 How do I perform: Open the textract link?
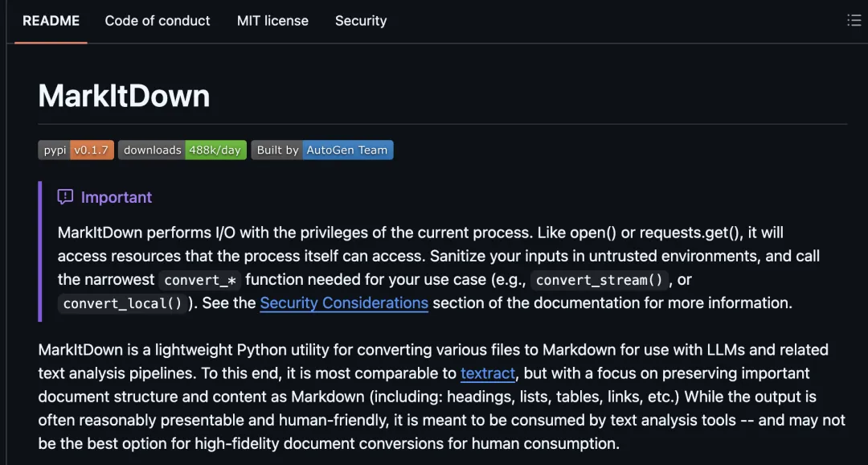click(488, 373)
